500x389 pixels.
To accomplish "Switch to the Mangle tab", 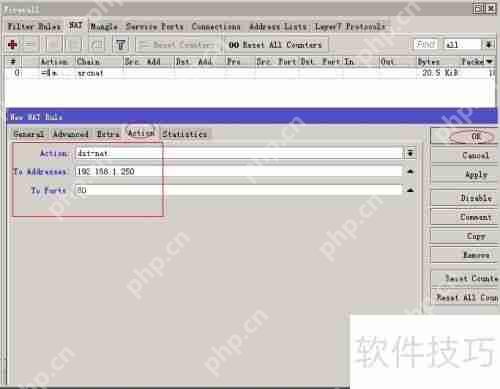I will coord(104,26).
